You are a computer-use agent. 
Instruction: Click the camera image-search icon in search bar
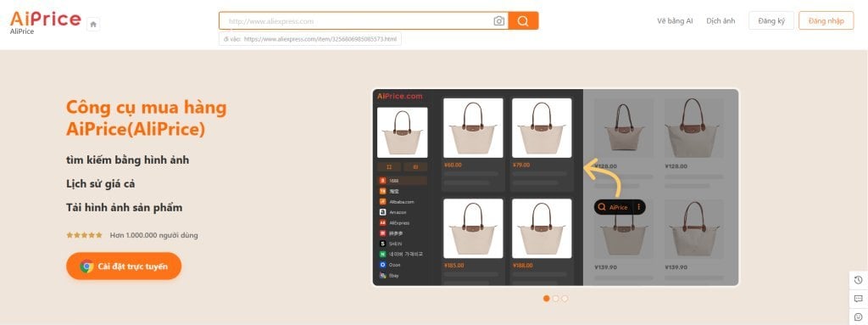click(x=498, y=21)
